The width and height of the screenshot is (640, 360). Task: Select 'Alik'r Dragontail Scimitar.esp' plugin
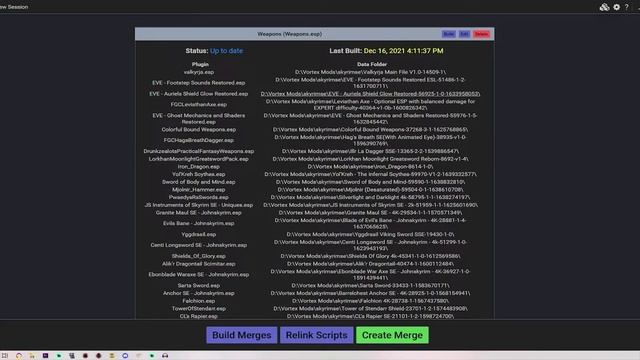point(199,264)
